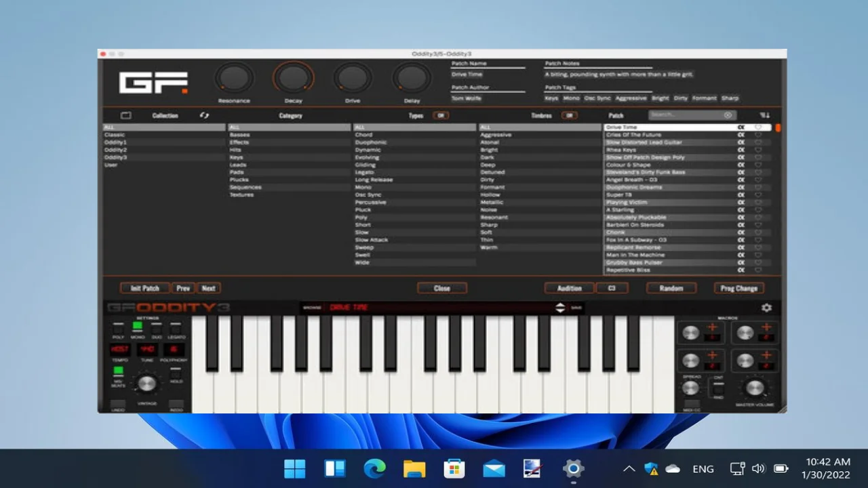Toggle the HOLD switch
The image size is (868, 488).
click(x=175, y=373)
